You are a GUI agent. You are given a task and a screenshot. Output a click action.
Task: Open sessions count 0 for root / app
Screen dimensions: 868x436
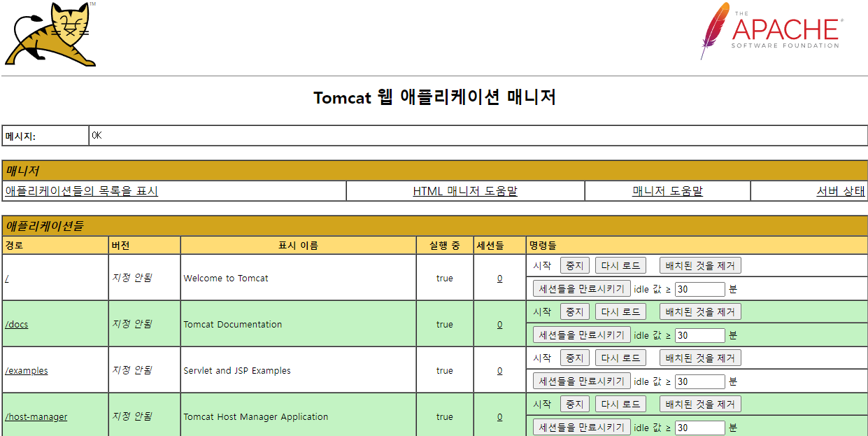coord(499,278)
